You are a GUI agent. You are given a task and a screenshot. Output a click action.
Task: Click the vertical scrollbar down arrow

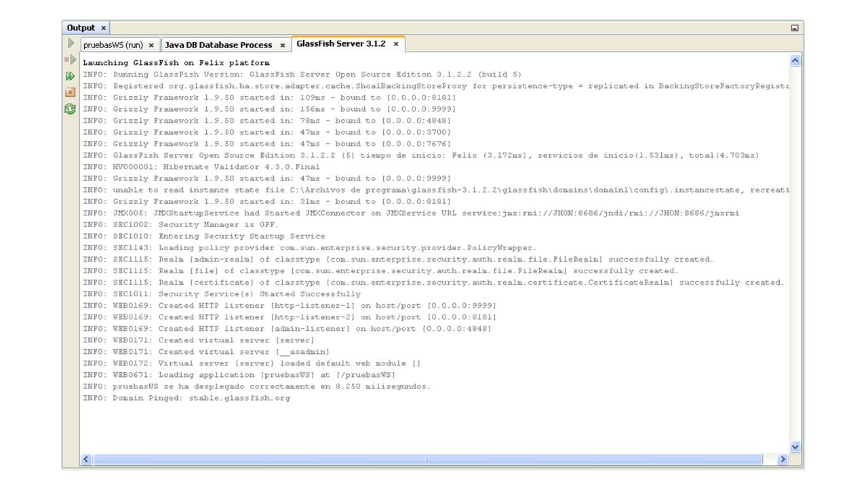pos(795,447)
